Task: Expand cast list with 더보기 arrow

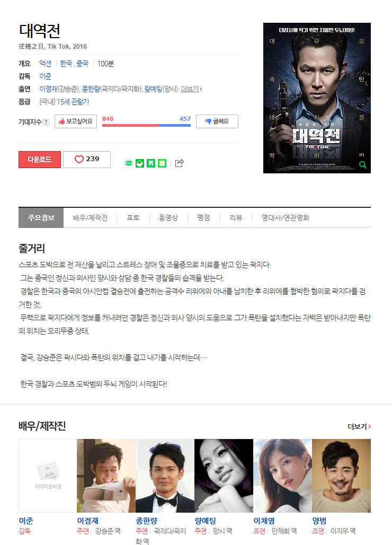Action: (x=191, y=89)
